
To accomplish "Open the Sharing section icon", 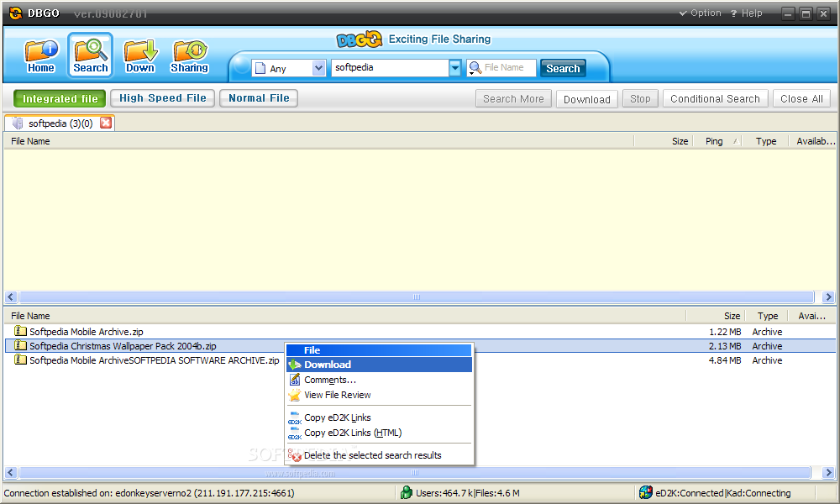I will point(189,55).
